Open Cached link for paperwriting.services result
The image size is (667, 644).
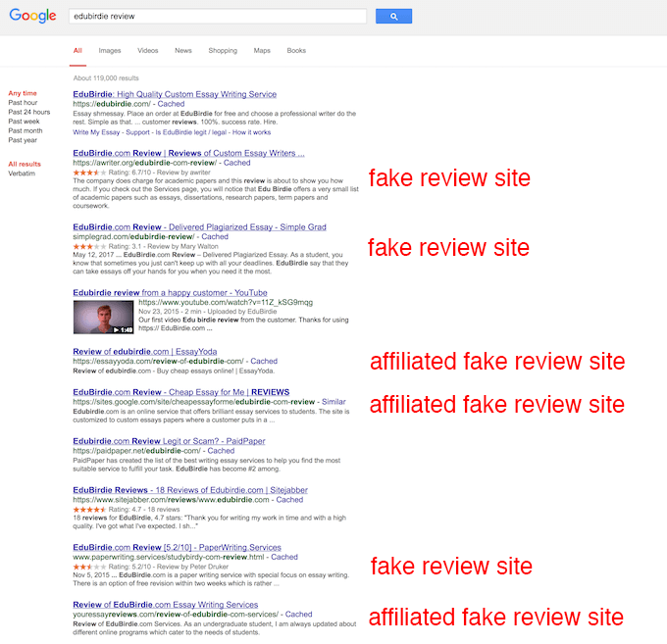[284, 557]
